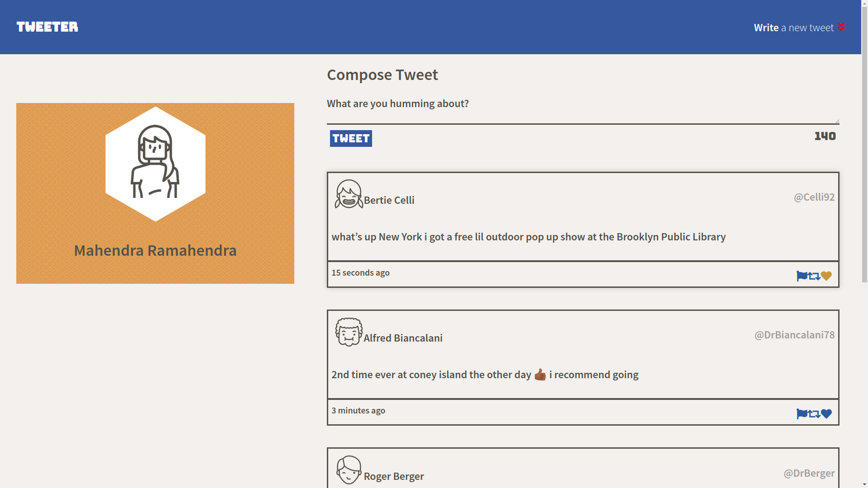Open the @DrBiancalani78 handle
868x488 pixels.
794,335
